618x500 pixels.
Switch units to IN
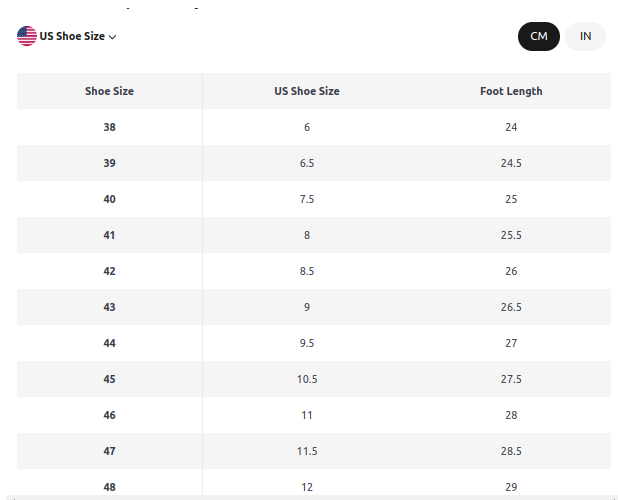pos(585,36)
